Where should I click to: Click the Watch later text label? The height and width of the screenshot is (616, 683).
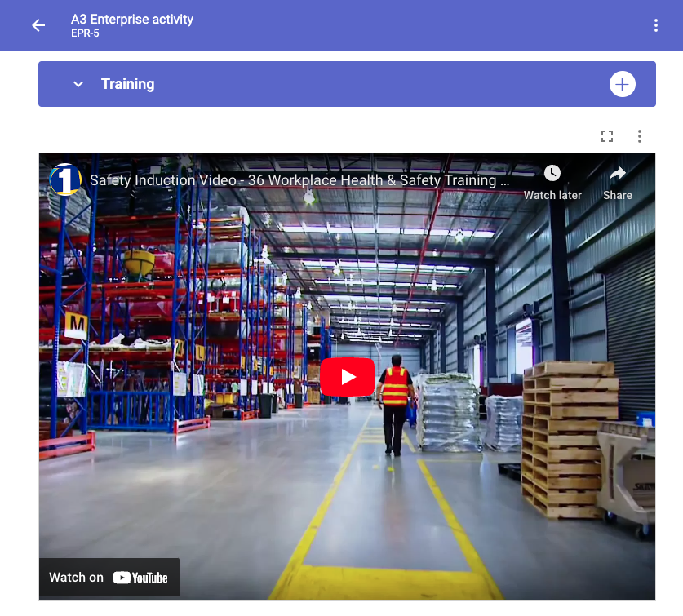pos(552,195)
